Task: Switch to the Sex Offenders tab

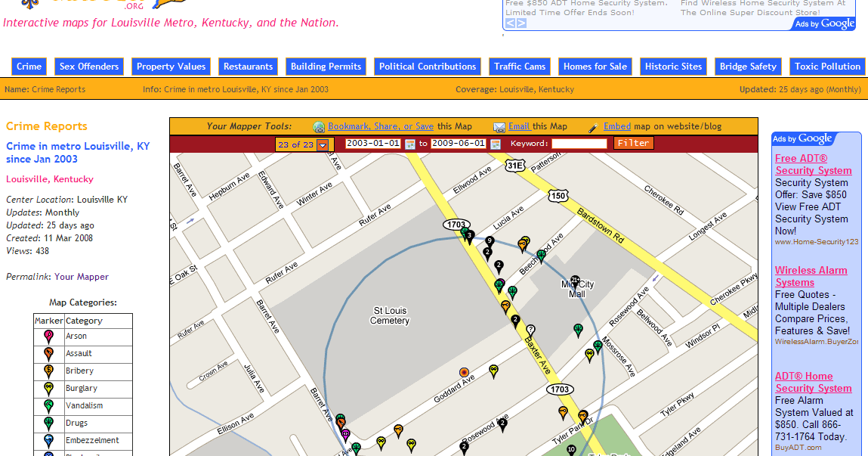Action: click(88, 66)
